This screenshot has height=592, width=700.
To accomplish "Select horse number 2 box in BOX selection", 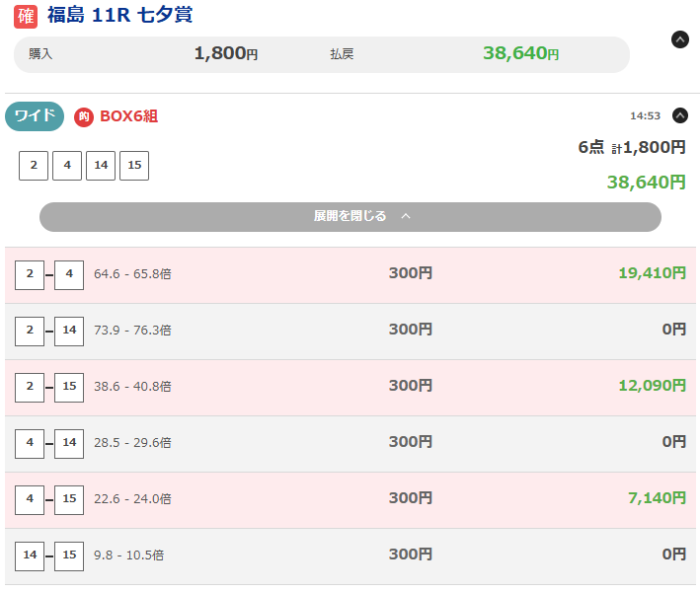I will [34, 166].
